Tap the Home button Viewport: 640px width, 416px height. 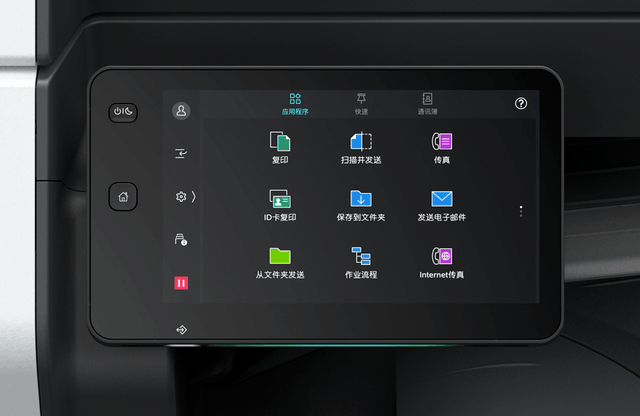(x=123, y=197)
